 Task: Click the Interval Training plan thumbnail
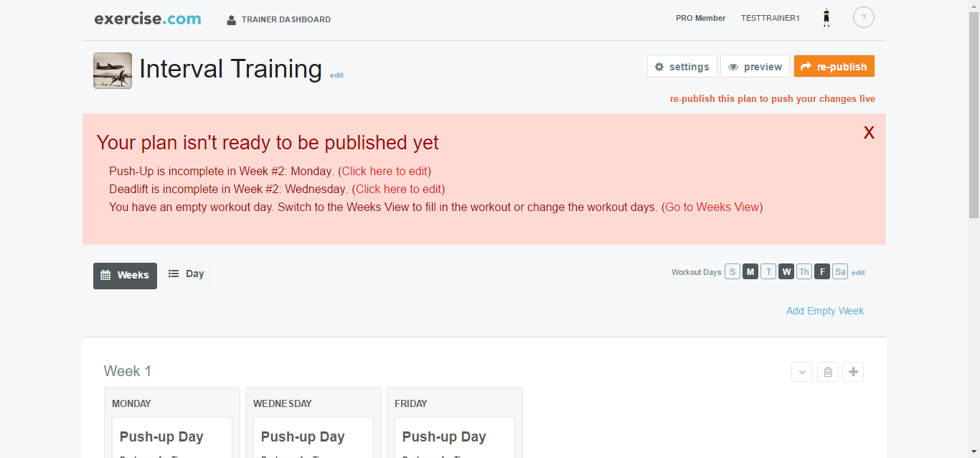click(113, 70)
